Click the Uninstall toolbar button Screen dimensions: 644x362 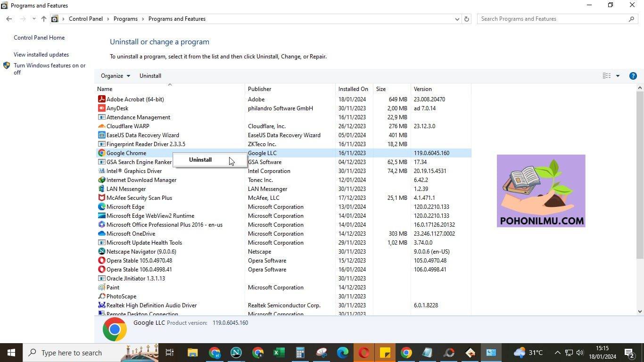coord(150,76)
